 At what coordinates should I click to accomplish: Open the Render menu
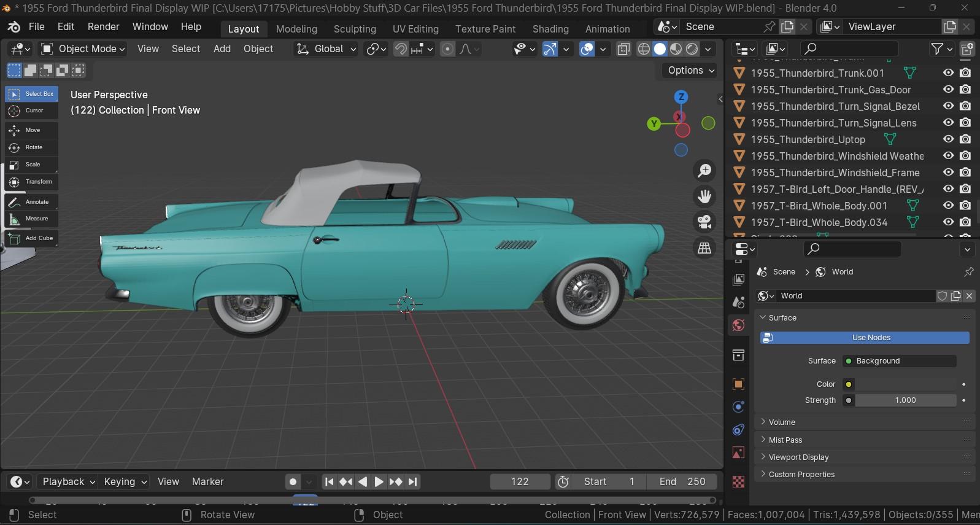coord(104,27)
